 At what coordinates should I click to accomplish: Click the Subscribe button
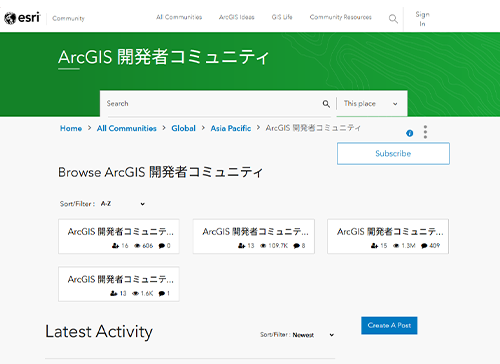pos(393,154)
